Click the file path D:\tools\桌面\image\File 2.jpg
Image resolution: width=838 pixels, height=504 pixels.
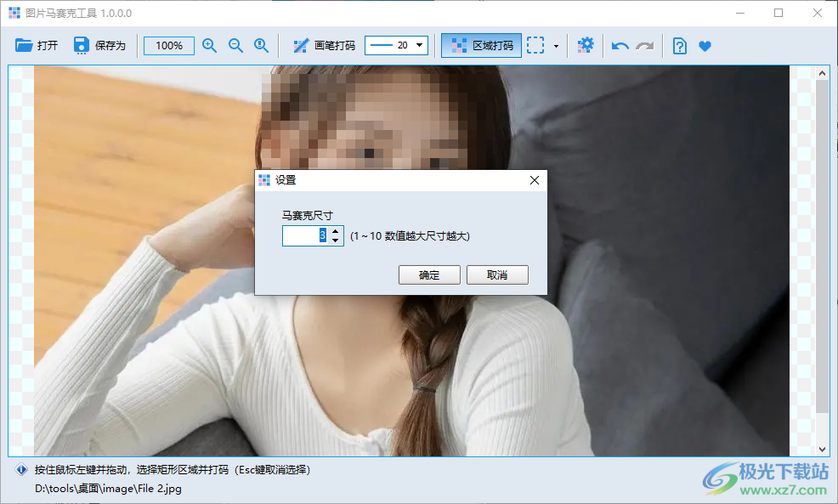(108, 489)
